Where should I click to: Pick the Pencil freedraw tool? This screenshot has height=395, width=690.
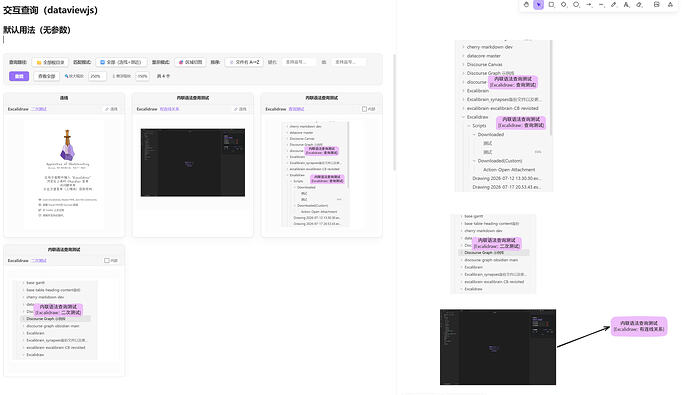coord(614,4)
